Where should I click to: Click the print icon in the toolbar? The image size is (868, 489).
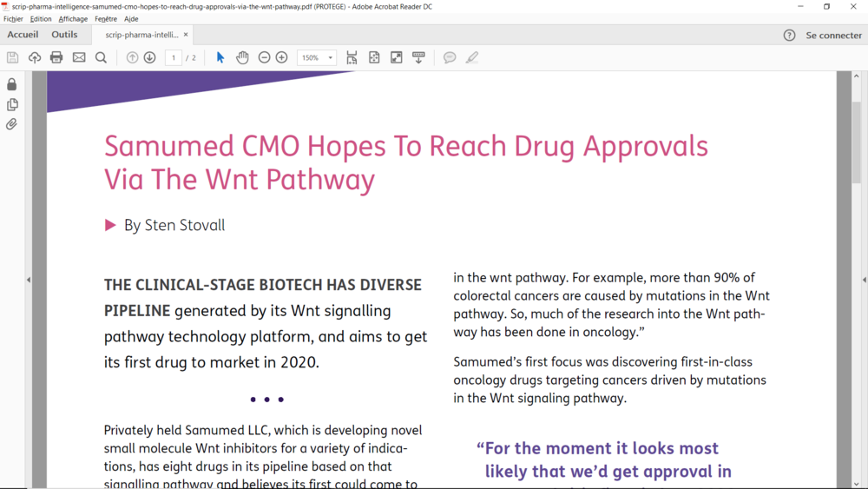coord(56,57)
